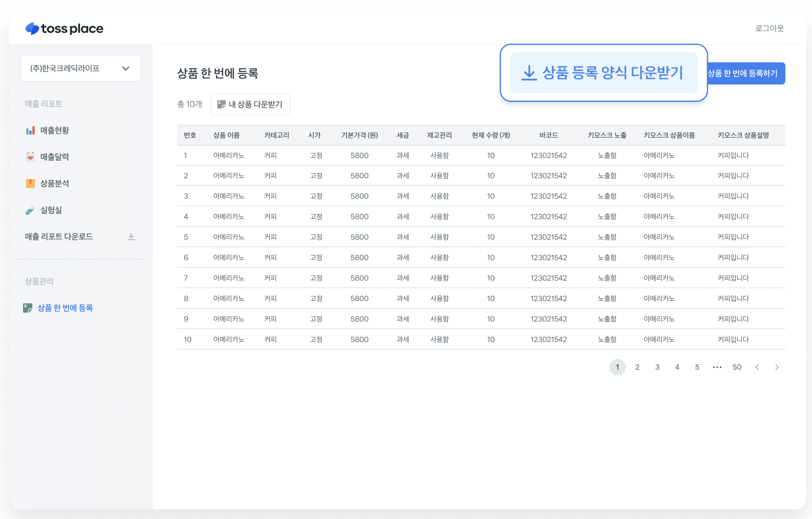812x519 pixels.
Task: Click download arrow icon in 상품 등록 양식 다운받기
Action: pyautogui.click(x=529, y=73)
